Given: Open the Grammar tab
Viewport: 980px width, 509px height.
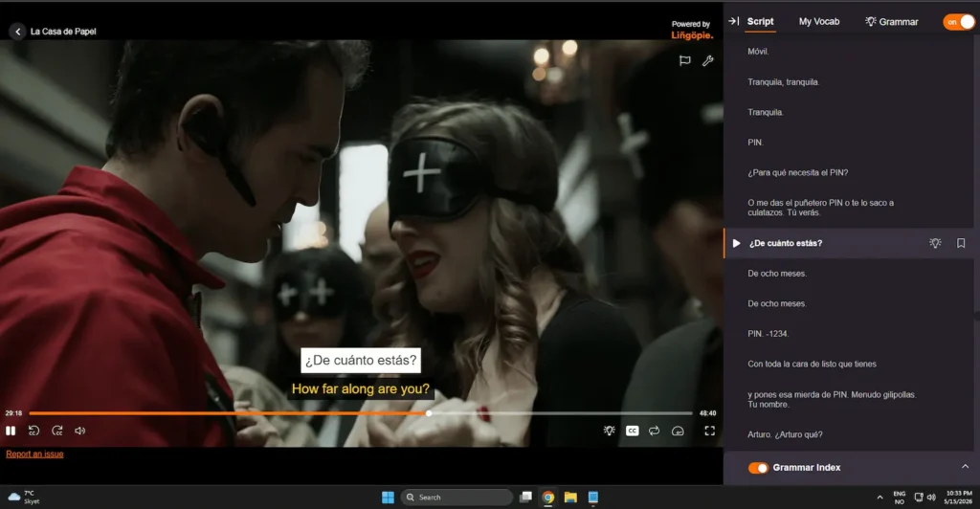Looking at the screenshot, I should click(891, 22).
